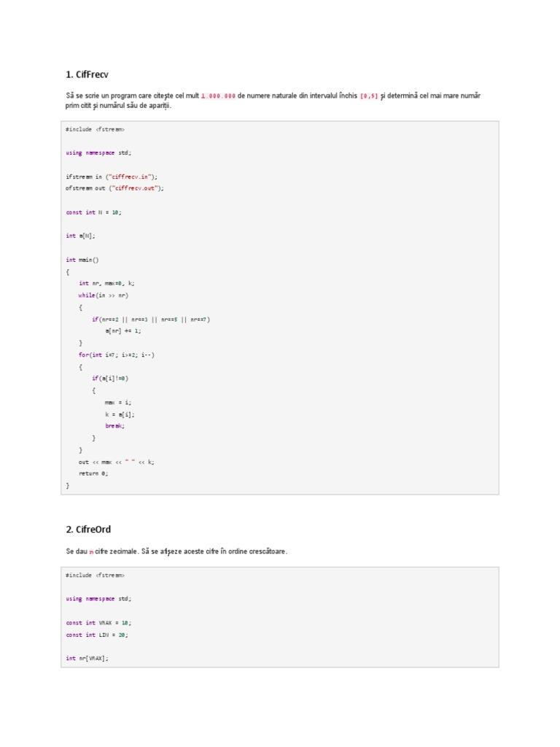The height and width of the screenshot is (747, 560).
Task: Click the if condition testing nr==2
Action: pyautogui.click(x=150, y=319)
